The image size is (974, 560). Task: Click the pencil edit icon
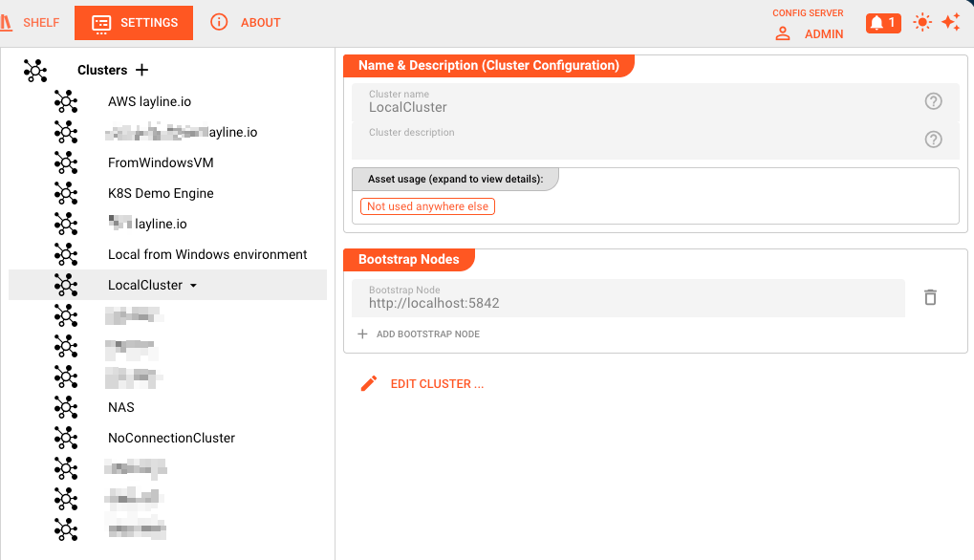pos(369,383)
